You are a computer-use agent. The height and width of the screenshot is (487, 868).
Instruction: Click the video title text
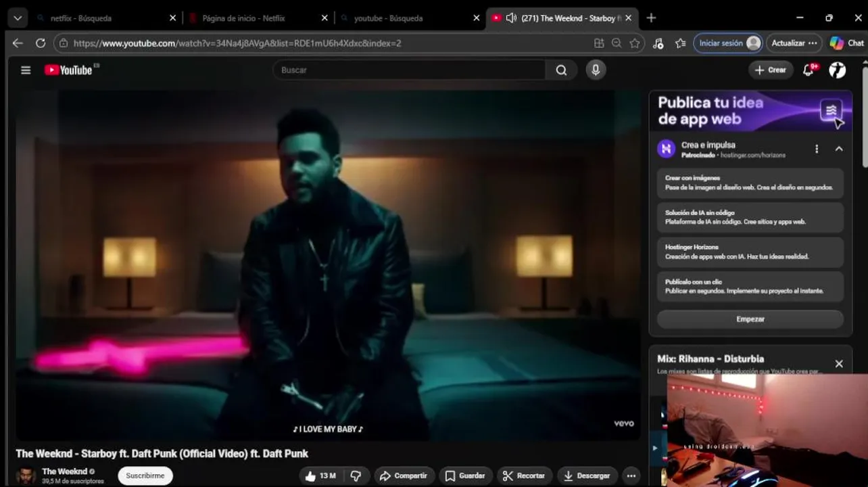click(x=162, y=454)
